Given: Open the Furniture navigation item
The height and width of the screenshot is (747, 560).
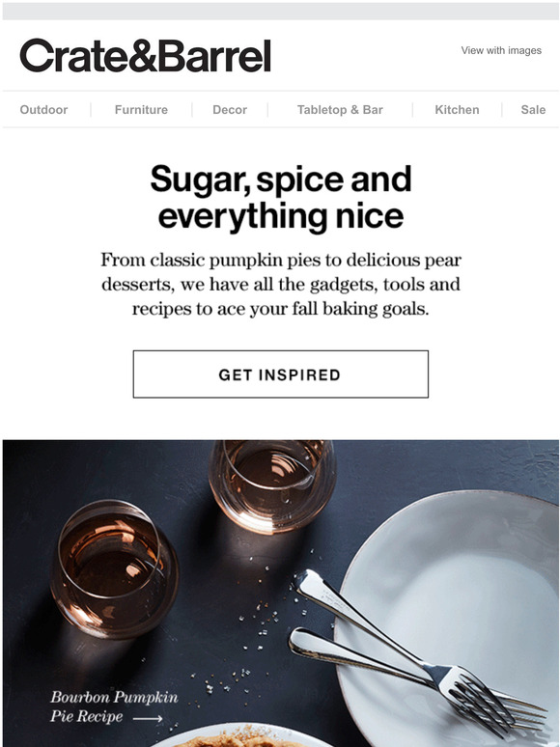Looking at the screenshot, I should [x=141, y=110].
